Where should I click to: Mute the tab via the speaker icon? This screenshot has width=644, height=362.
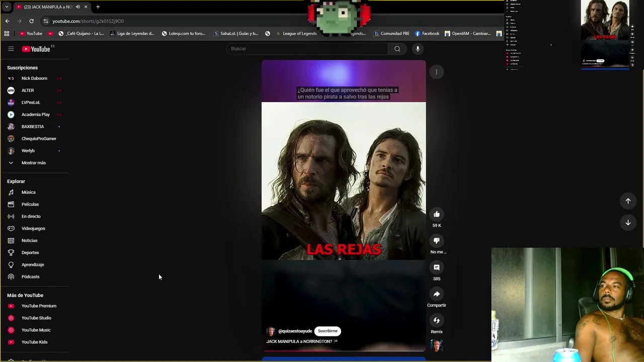77,7
